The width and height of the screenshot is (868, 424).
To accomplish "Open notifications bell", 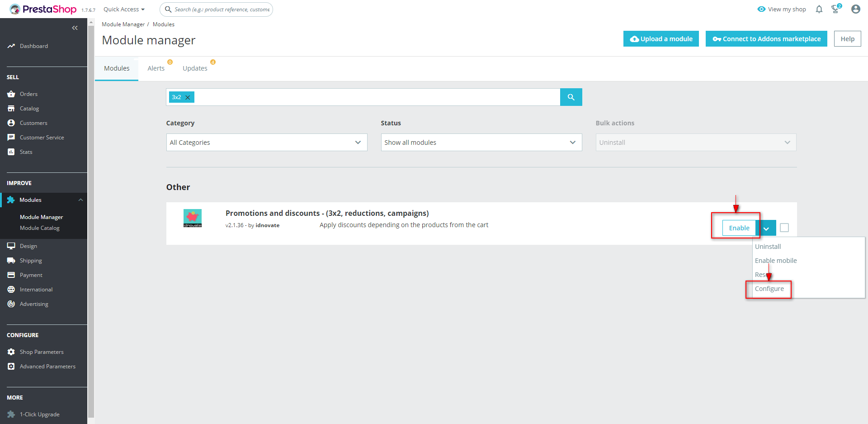I will click(819, 9).
